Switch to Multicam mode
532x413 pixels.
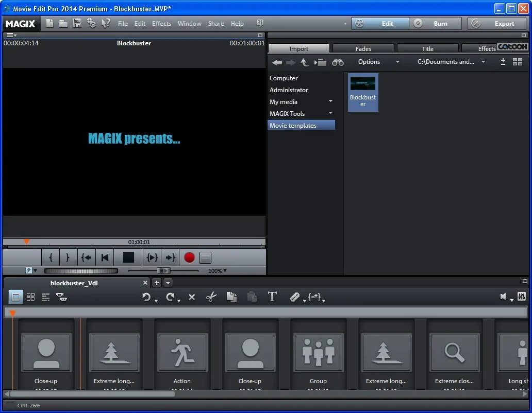point(61,297)
